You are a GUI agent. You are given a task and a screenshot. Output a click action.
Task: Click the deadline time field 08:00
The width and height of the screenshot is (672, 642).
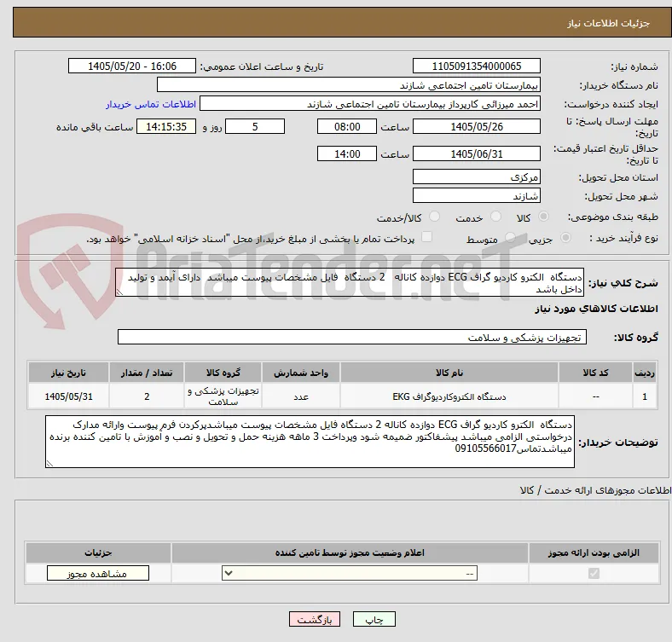pyautogui.click(x=347, y=126)
